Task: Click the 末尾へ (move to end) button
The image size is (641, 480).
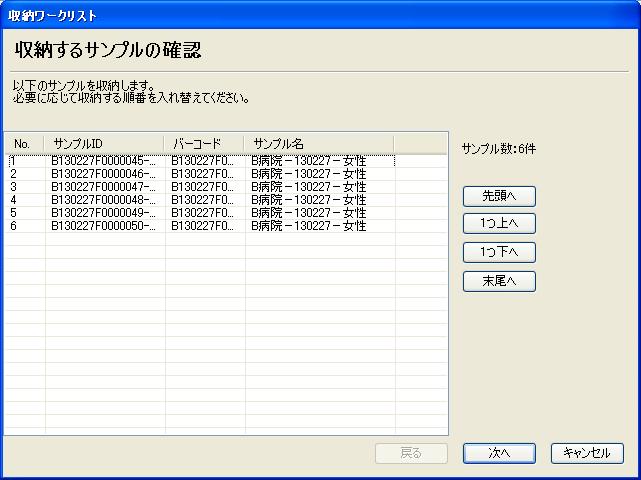Action: (499, 281)
